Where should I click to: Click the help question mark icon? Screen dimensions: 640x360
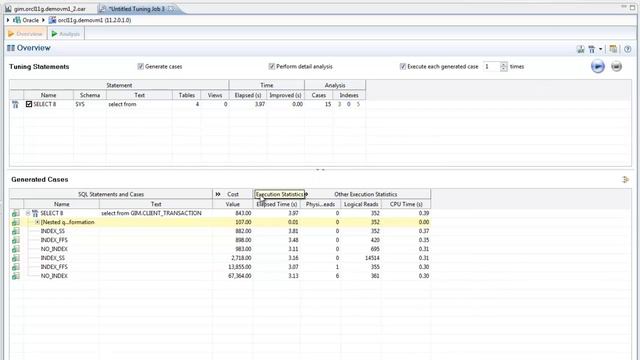pos(628,49)
